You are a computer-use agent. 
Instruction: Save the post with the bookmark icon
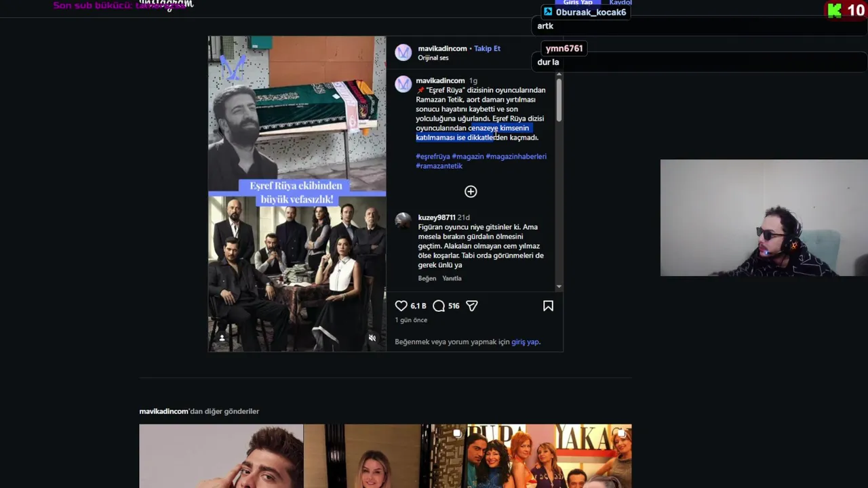point(548,306)
